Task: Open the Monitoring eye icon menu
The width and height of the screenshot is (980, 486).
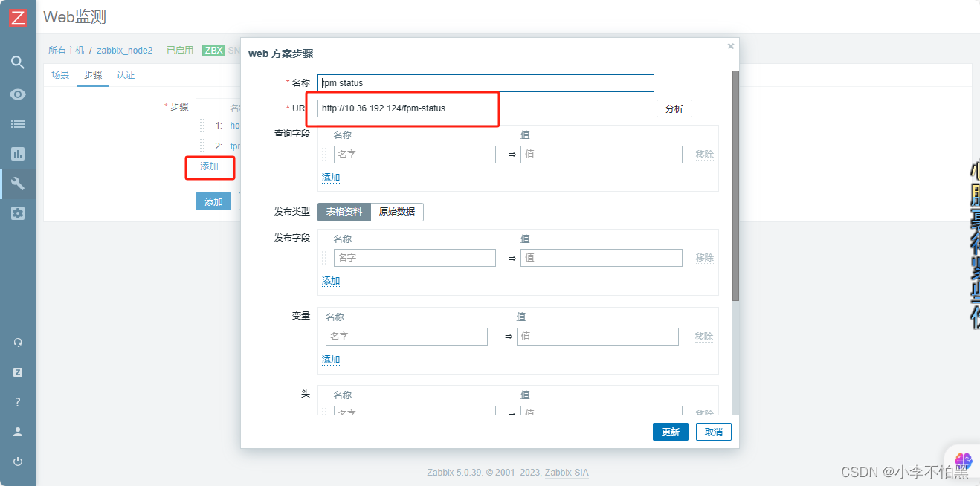Action: (x=18, y=94)
